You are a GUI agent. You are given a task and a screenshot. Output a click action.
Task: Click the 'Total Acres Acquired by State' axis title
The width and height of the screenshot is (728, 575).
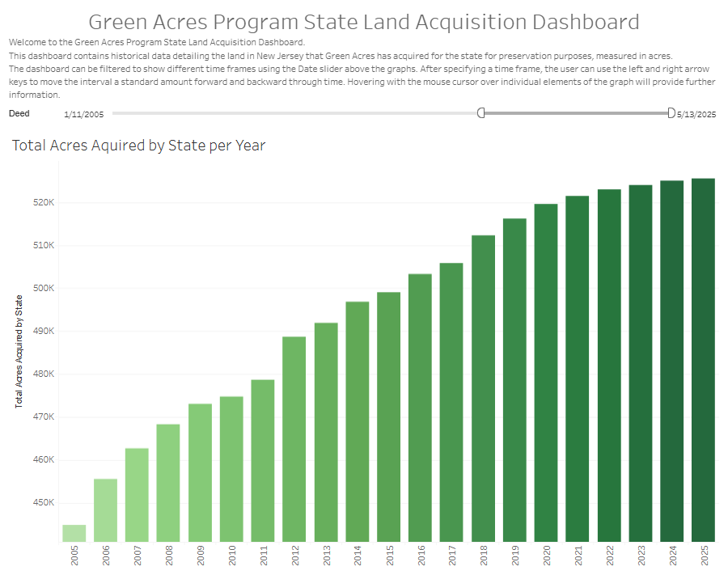coord(19,352)
